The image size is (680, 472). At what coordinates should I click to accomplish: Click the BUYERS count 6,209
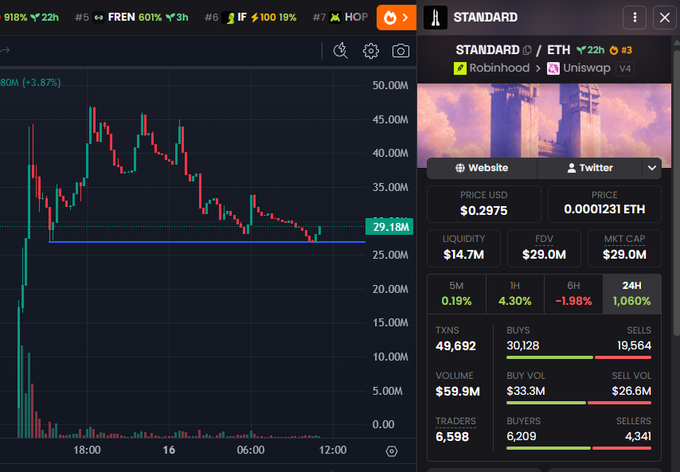coord(521,436)
